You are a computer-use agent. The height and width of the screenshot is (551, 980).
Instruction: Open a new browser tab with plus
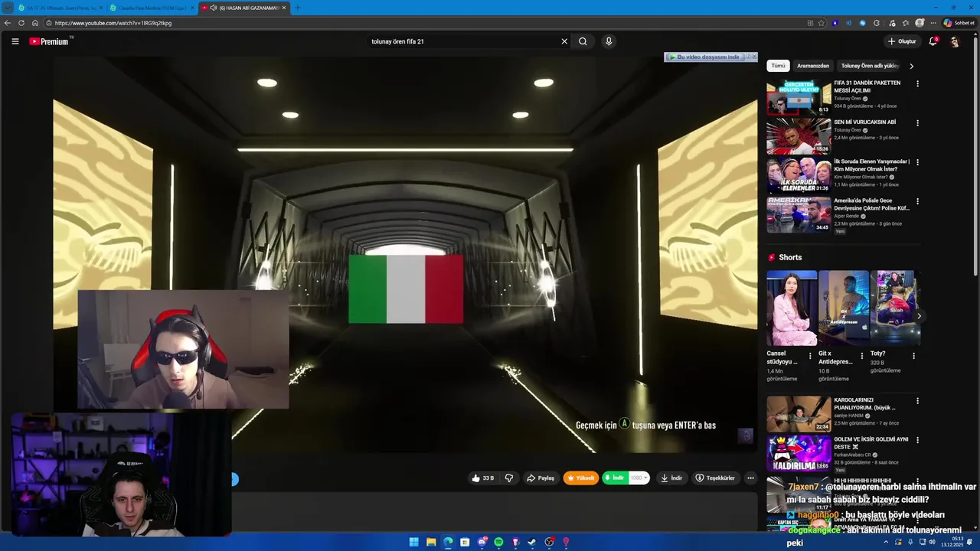pyautogui.click(x=298, y=8)
